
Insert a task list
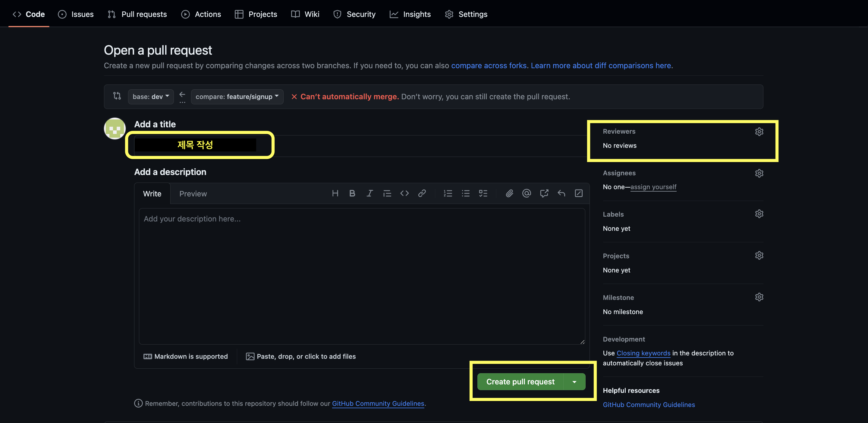point(483,193)
